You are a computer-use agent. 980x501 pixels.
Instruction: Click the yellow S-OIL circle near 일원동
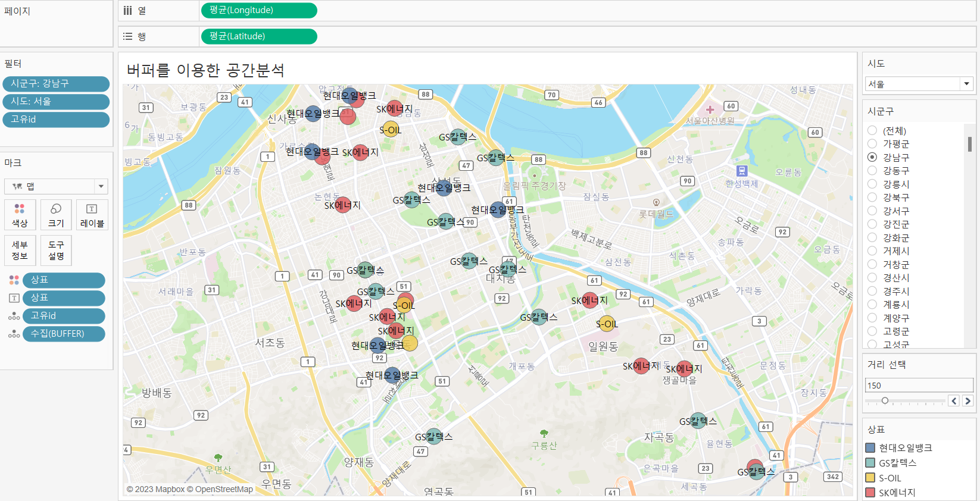click(607, 324)
